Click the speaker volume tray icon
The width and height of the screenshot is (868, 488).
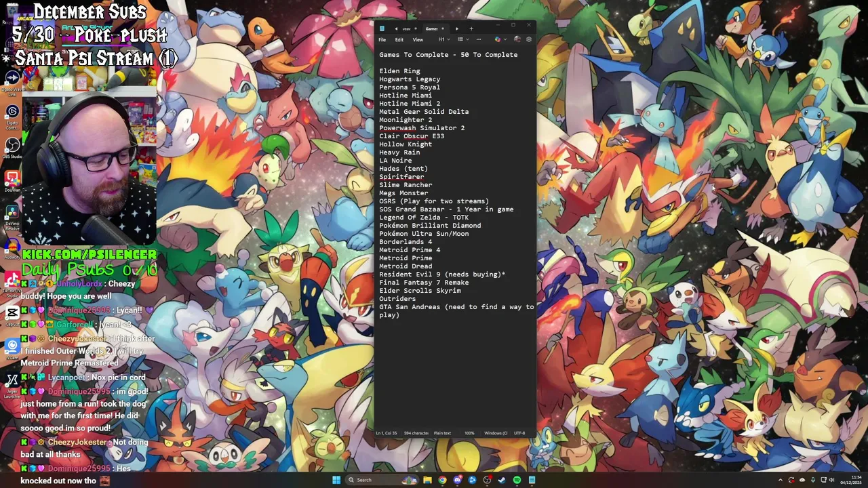(x=831, y=480)
